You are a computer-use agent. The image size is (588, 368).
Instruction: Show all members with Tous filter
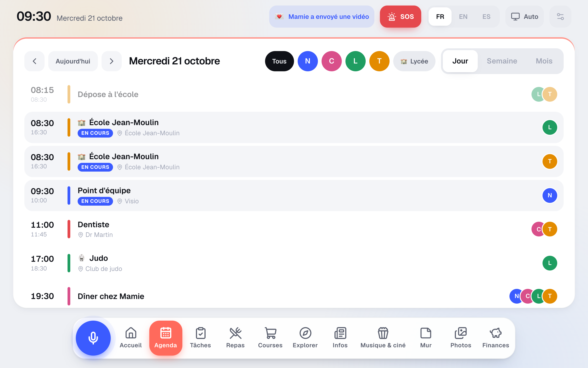(280, 61)
